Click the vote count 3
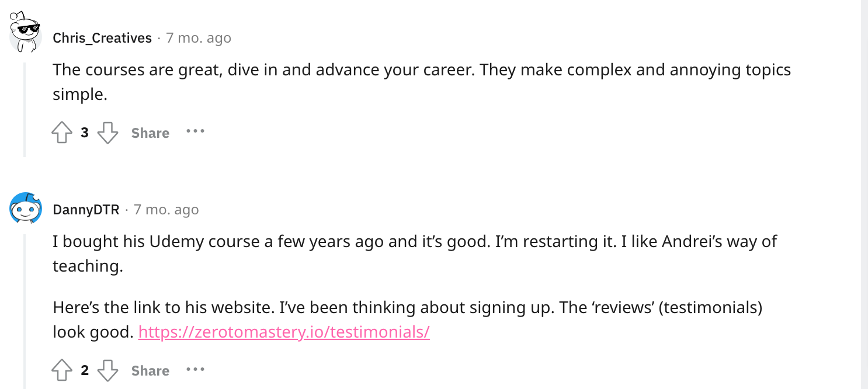 coord(85,133)
